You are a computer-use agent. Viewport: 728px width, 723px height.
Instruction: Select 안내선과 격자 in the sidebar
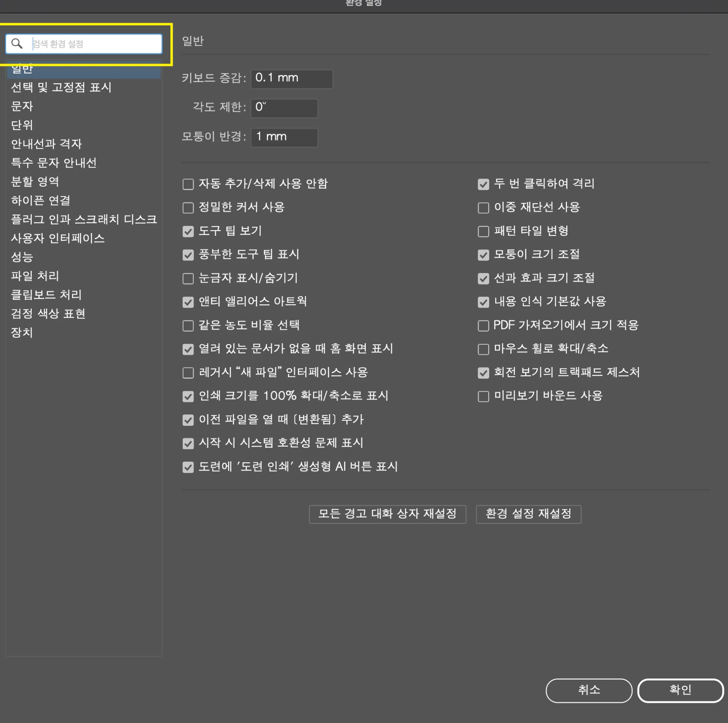click(x=46, y=144)
